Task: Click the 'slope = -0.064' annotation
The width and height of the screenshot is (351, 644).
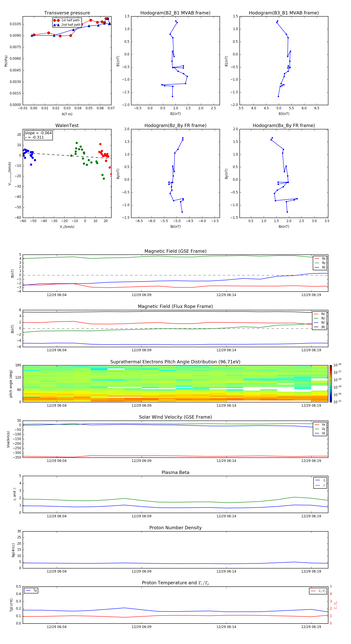Action: [x=38, y=133]
